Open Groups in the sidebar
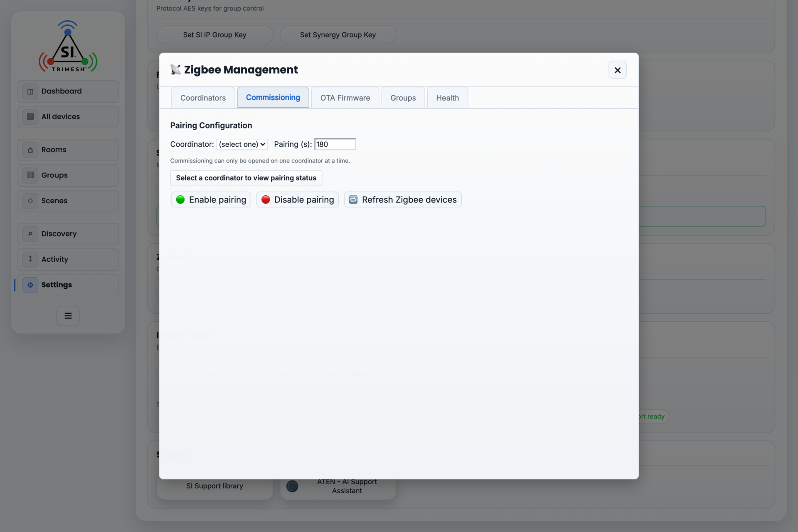Image resolution: width=798 pixels, height=532 pixels. (68, 175)
